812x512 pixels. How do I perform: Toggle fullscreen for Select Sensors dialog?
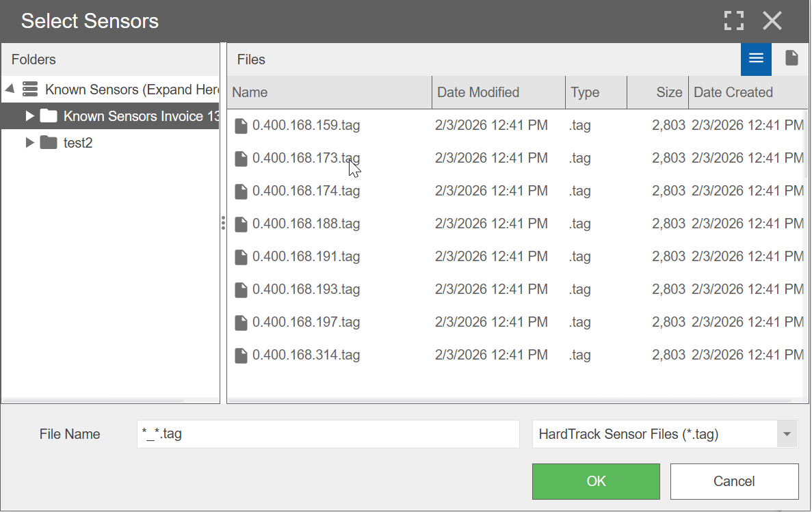point(734,21)
